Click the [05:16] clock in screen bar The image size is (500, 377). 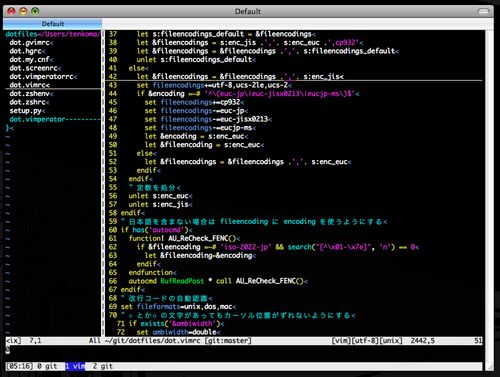pyautogui.click(x=19, y=366)
